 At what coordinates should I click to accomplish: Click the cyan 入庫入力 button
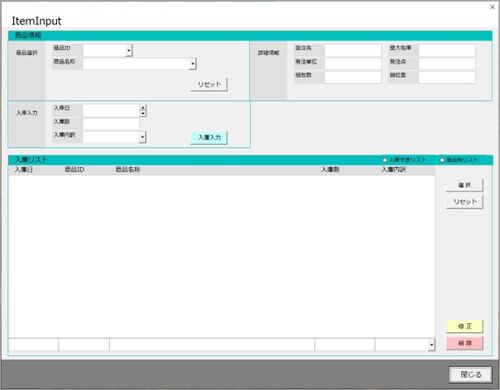tap(209, 137)
